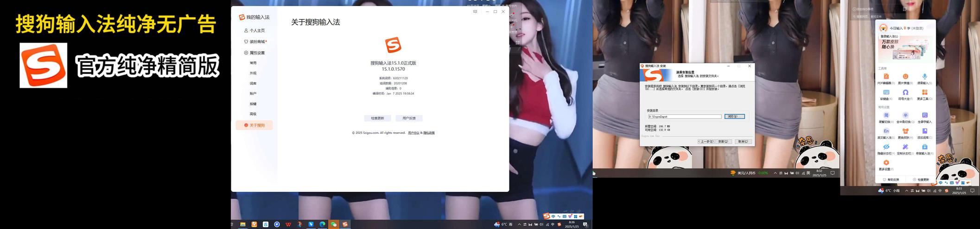Open 更多设置 in the Sogou panel
The height and width of the screenshot is (229, 980).
tap(886, 163)
